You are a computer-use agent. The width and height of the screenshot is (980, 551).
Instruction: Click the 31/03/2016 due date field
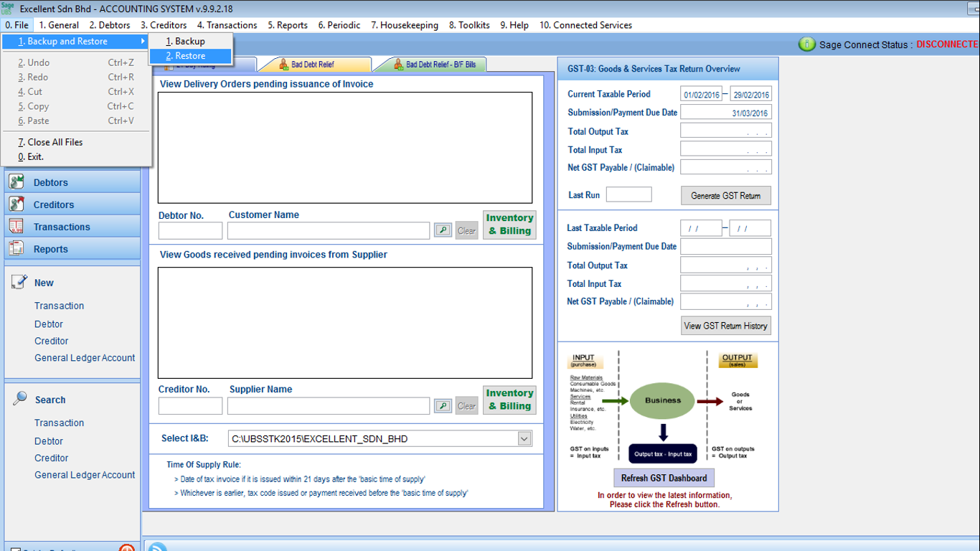pos(726,113)
